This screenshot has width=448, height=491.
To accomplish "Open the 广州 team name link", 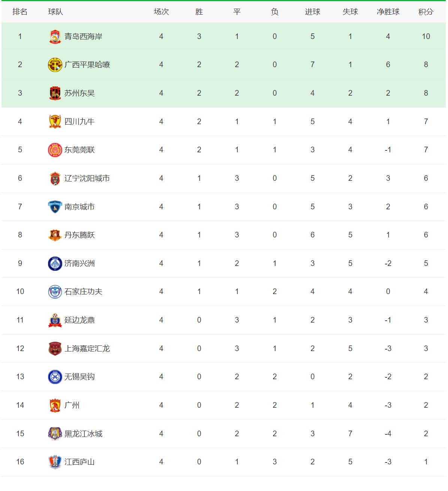I will [x=72, y=405].
